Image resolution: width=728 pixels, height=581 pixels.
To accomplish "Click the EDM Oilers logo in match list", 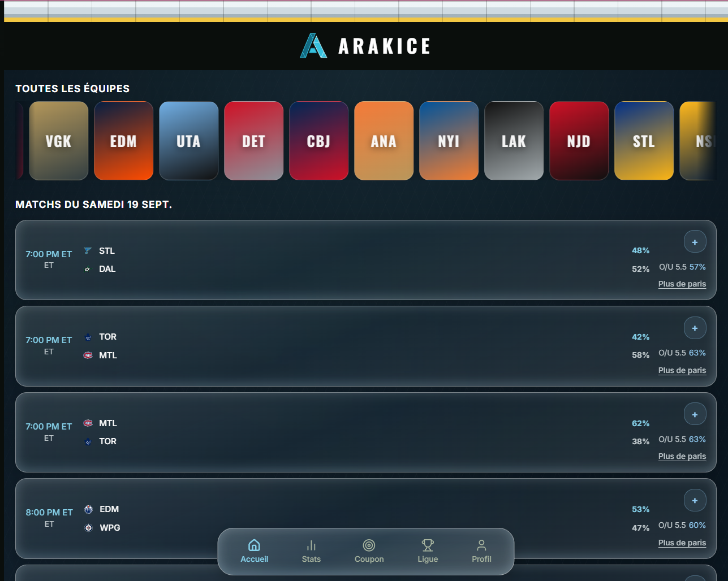I will [x=88, y=509].
